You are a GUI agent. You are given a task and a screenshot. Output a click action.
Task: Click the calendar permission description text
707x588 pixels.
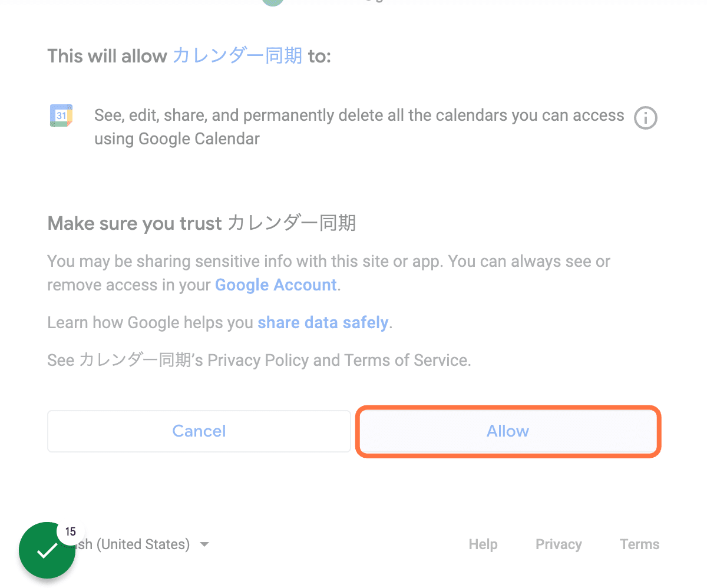pos(359,127)
